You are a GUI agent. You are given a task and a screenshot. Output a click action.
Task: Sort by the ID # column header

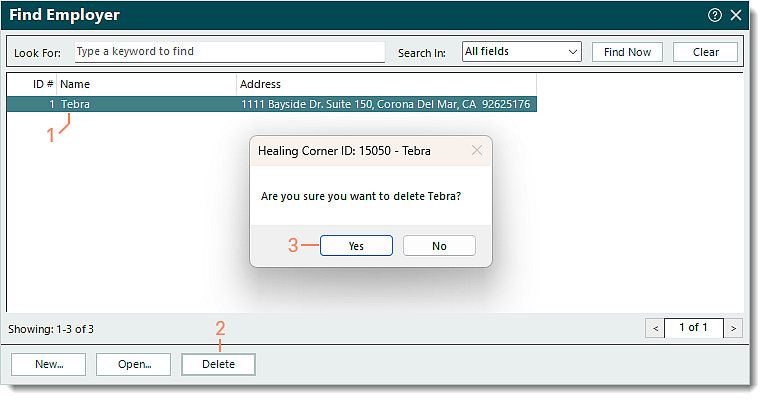tap(33, 84)
